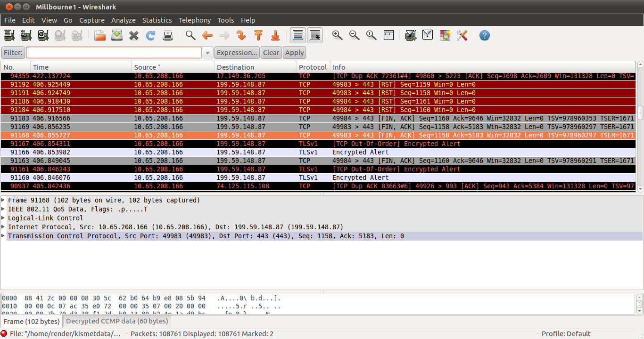Open the Analyze menu
The image size is (644, 339).
(124, 20)
